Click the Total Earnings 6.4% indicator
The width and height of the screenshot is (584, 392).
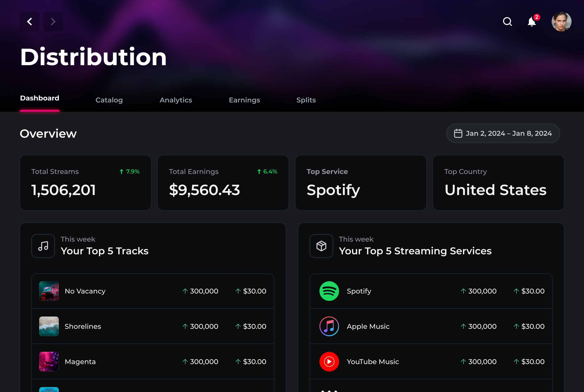coord(267,171)
